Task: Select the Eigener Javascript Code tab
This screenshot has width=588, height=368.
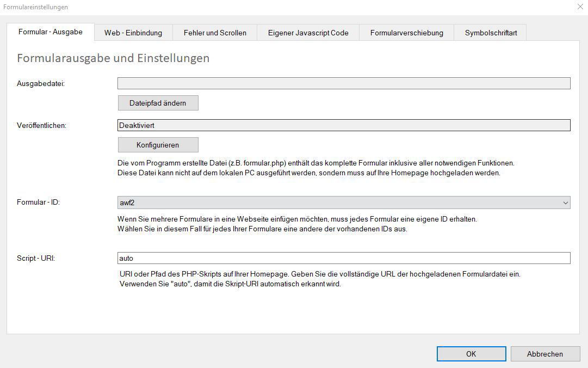Action: [x=308, y=33]
